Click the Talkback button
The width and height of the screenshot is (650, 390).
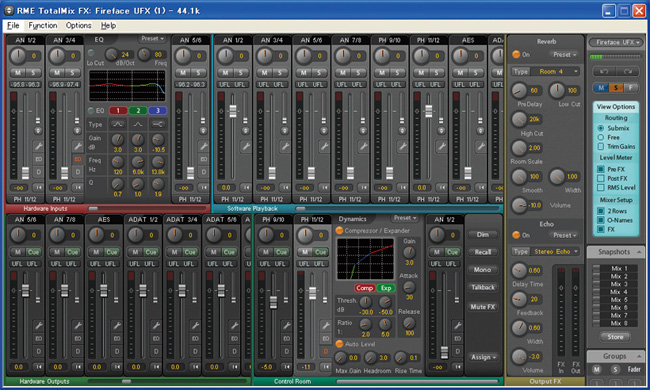click(x=483, y=287)
